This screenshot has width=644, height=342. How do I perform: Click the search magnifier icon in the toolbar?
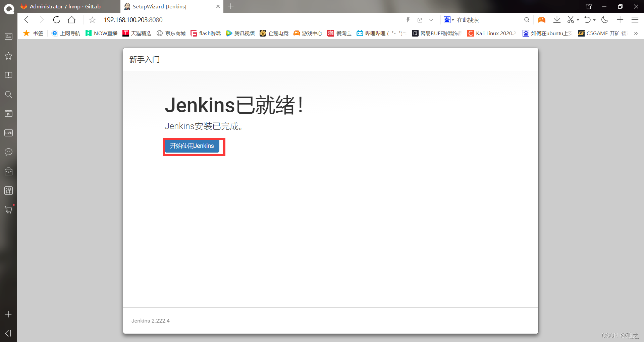(x=527, y=20)
